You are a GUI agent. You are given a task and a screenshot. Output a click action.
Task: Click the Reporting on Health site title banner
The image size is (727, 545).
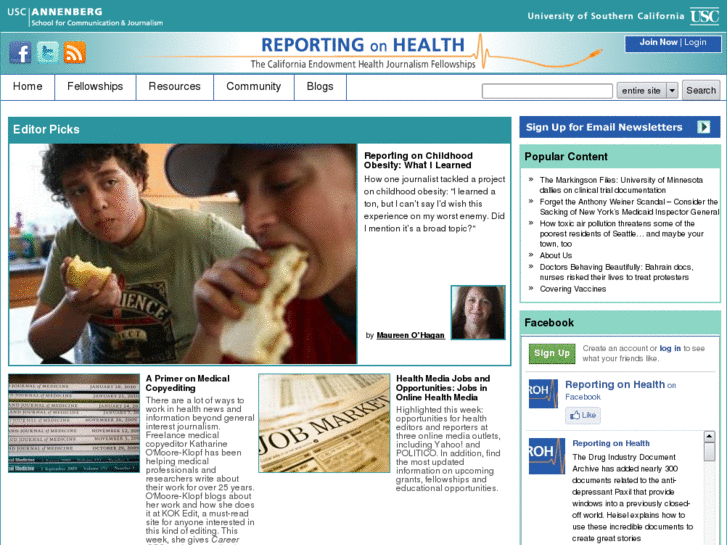[x=363, y=45]
